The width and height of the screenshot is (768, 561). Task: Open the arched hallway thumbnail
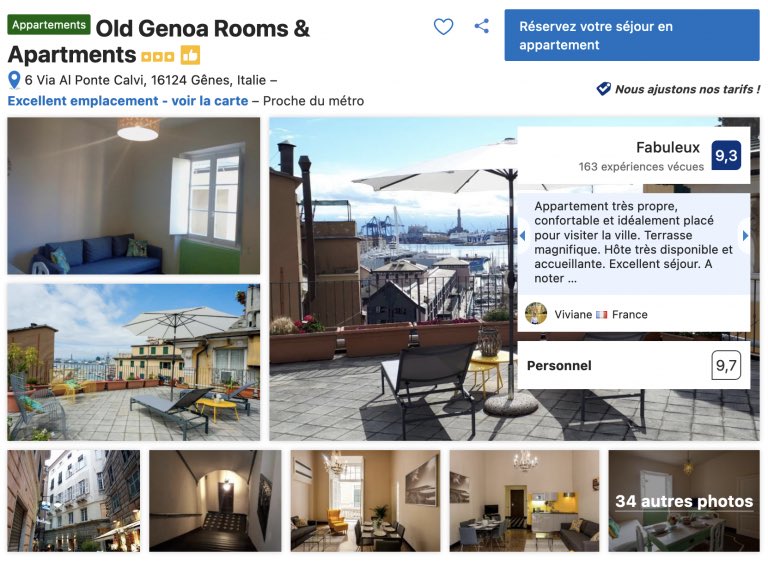point(216,501)
